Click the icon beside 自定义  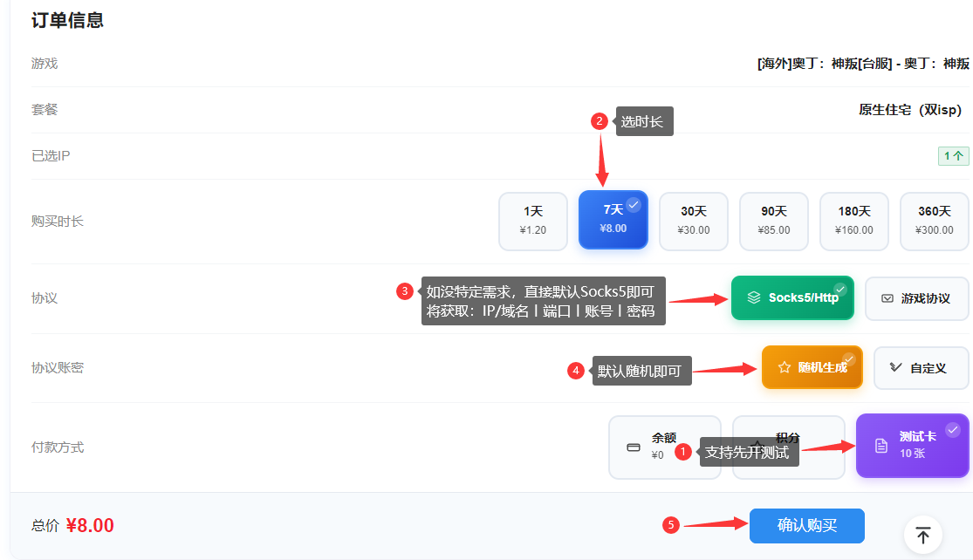[895, 367]
